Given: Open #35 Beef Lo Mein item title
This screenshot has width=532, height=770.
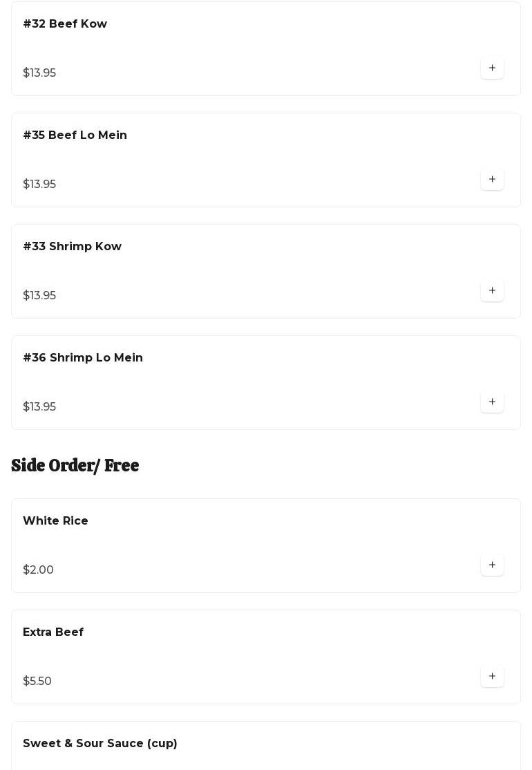Looking at the screenshot, I should click(x=75, y=135).
